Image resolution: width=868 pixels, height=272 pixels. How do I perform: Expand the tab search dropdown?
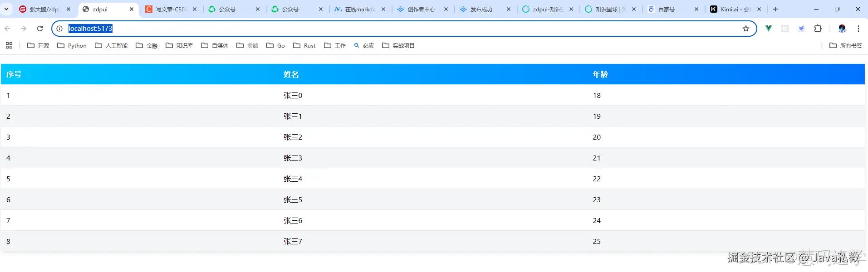tap(6, 9)
